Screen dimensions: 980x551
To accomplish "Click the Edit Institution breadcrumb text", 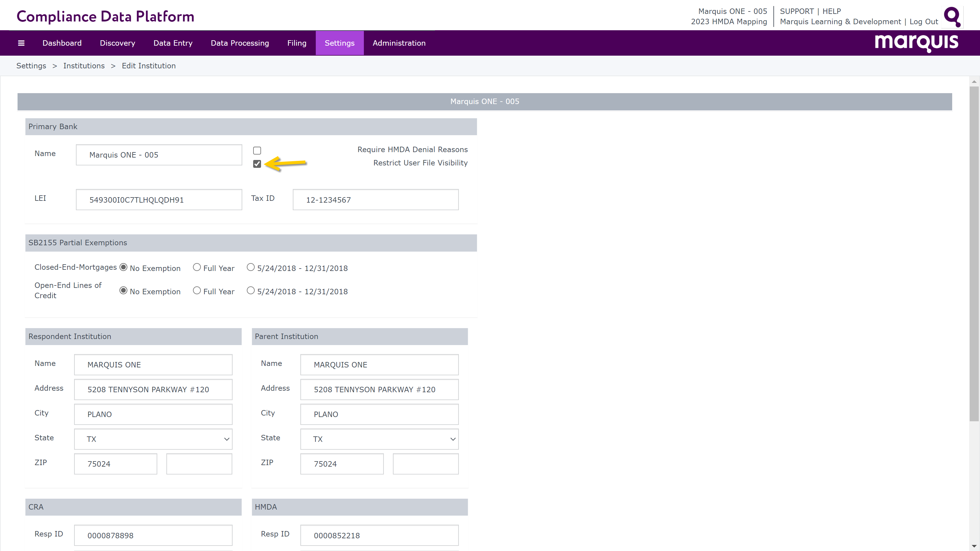I will click(x=149, y=66).
